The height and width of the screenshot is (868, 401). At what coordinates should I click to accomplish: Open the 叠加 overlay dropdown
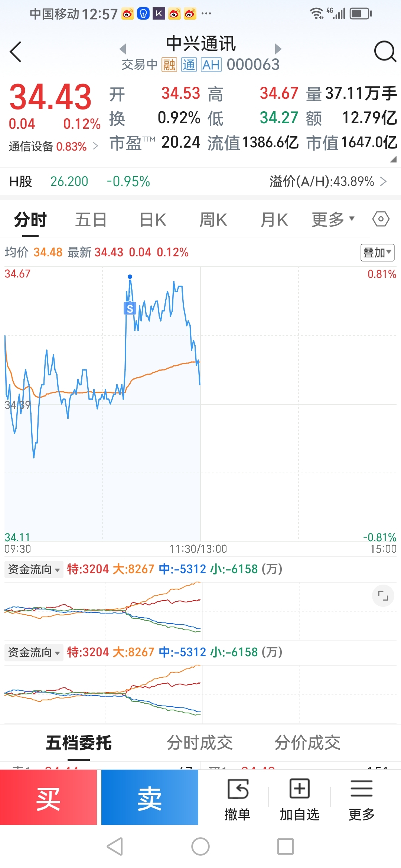(x=377, y=253)
